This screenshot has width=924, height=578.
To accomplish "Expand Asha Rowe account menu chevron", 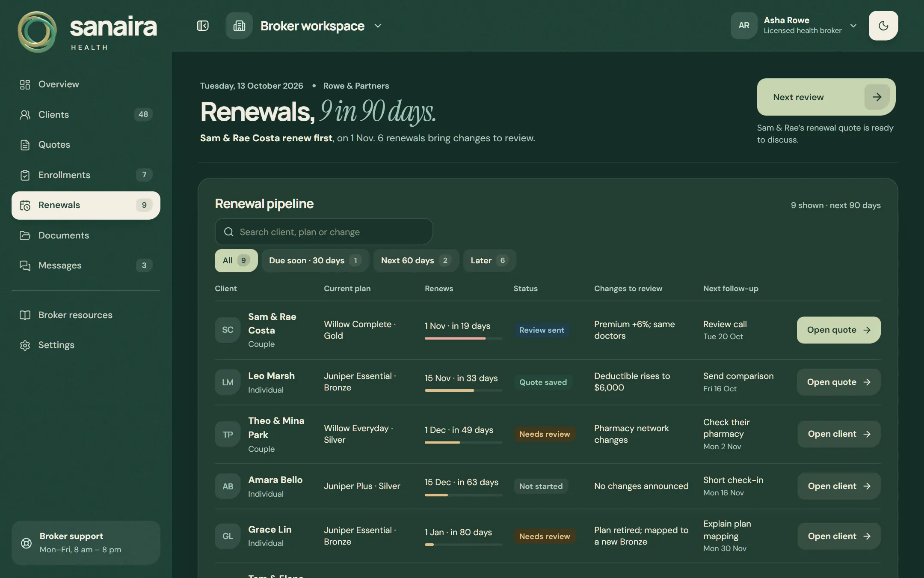I will [x=853, y=26].
